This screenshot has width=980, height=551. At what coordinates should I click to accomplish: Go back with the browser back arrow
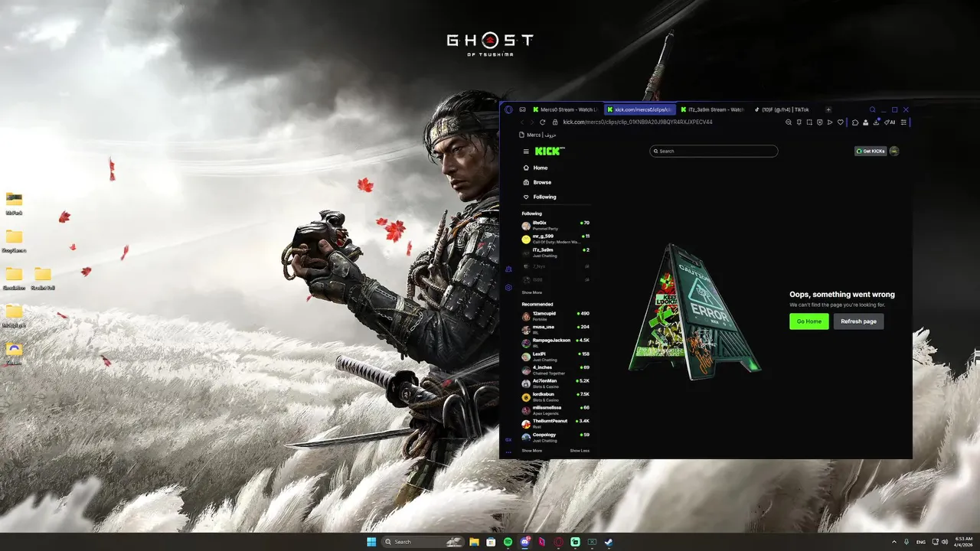pos(523,122)
